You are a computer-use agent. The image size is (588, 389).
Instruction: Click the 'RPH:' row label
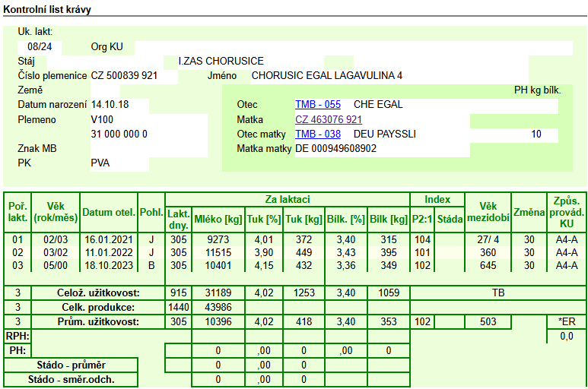coord(17,337)
